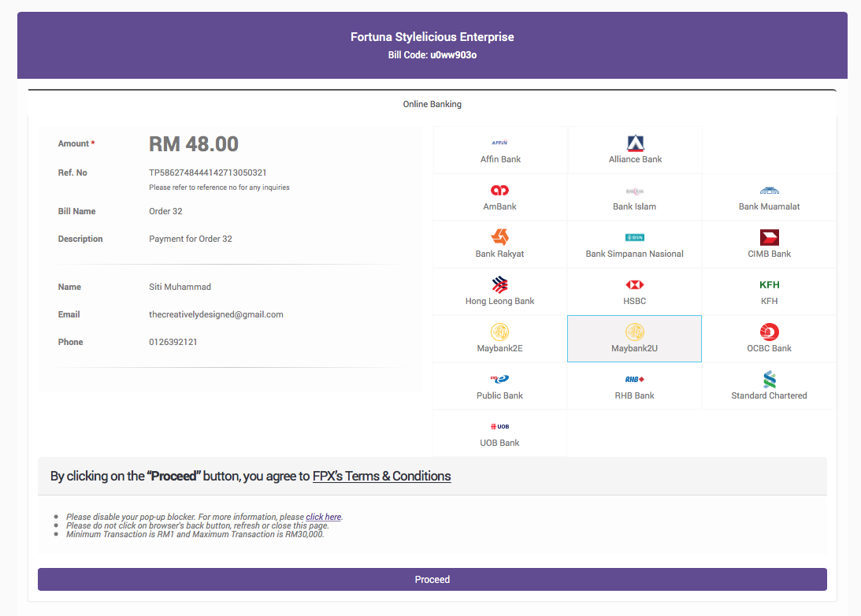
Task: Choose KFH as payment bank
Action: point(769,291)
